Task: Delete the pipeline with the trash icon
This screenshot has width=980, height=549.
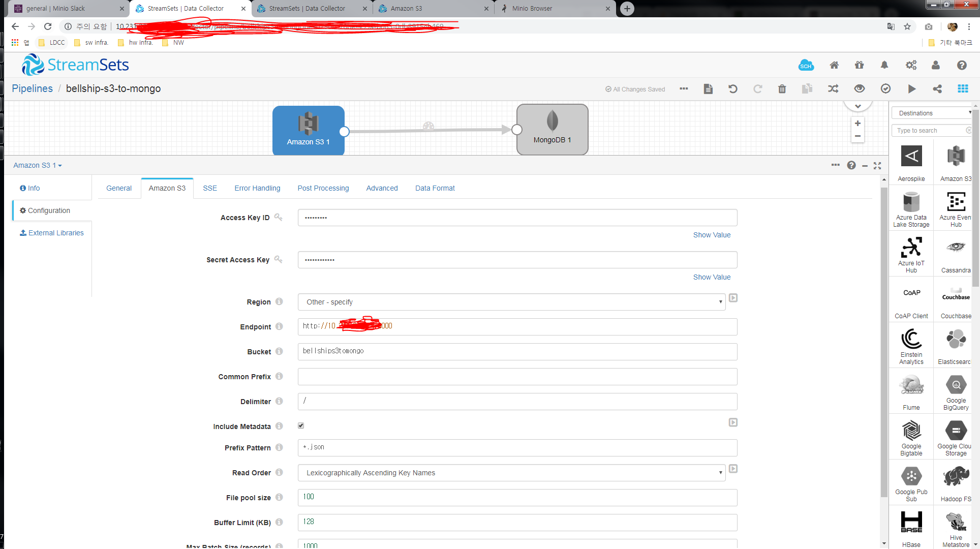Action: pyautogui.click(x=782, y=88)
